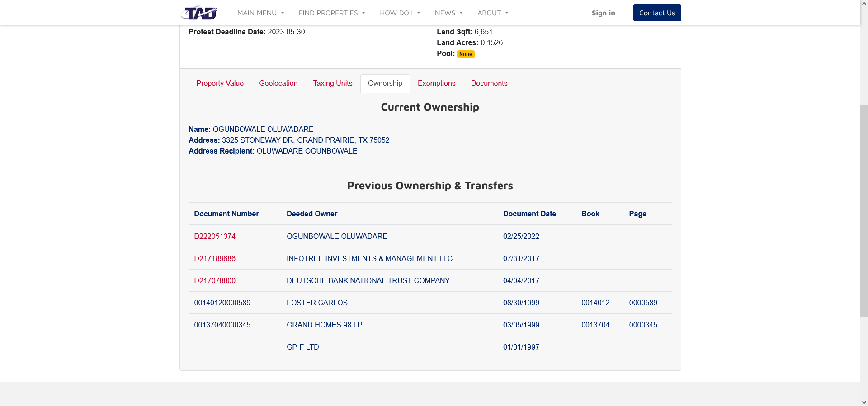Screen dimensions: 868x406
Task: Click the Contact Us button
Action: (657, 13)
